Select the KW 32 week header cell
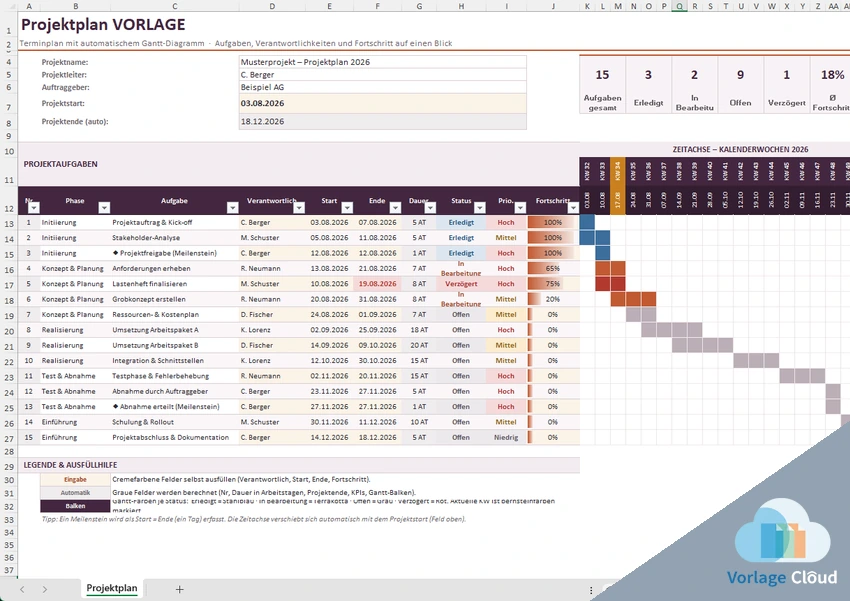Viewport: 850px width, 601px height. [x=587, y=172]
